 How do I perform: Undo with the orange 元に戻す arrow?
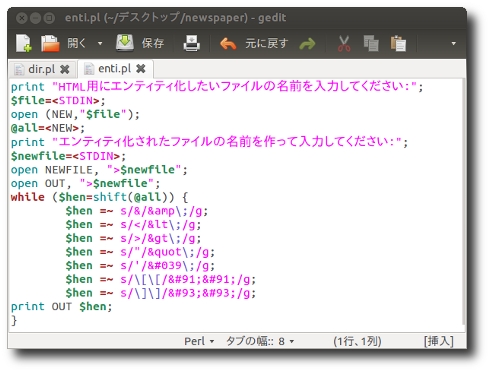point(228,44)
